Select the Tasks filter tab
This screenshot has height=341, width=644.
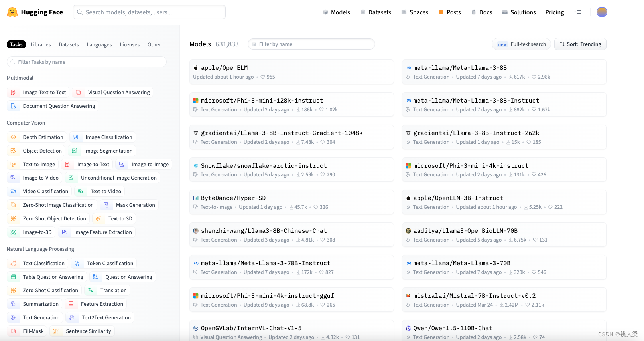coord(16,44)
